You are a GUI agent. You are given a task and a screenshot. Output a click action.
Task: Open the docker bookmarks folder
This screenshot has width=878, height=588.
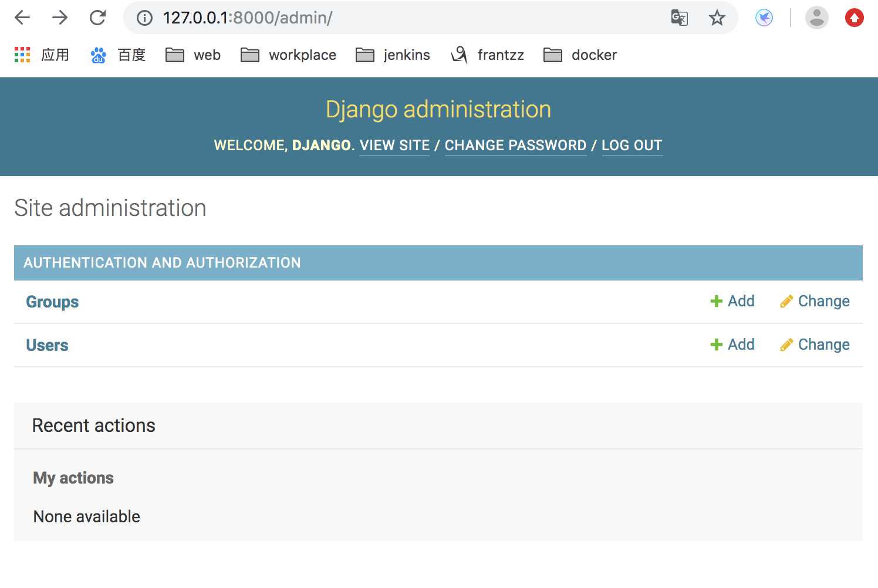(580, 55)
